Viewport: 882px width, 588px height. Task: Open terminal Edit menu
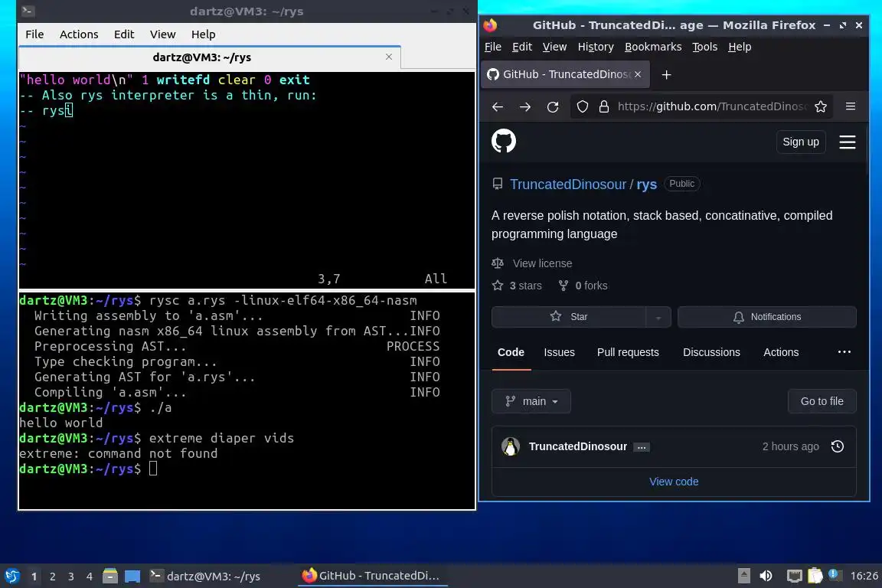(x=124, y=34)
